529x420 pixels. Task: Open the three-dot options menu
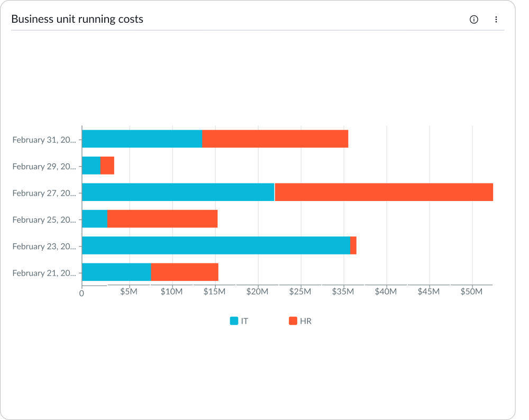[x=496, y=19]
